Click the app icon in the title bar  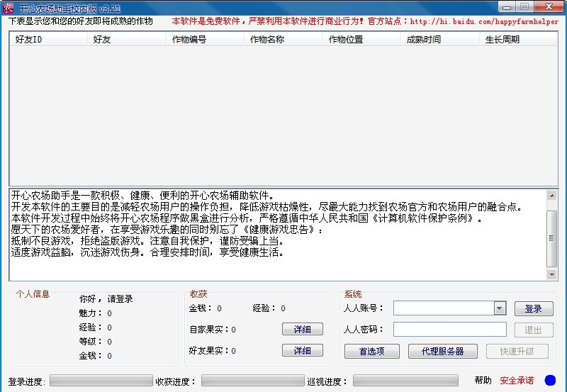(x=9, y=6)
